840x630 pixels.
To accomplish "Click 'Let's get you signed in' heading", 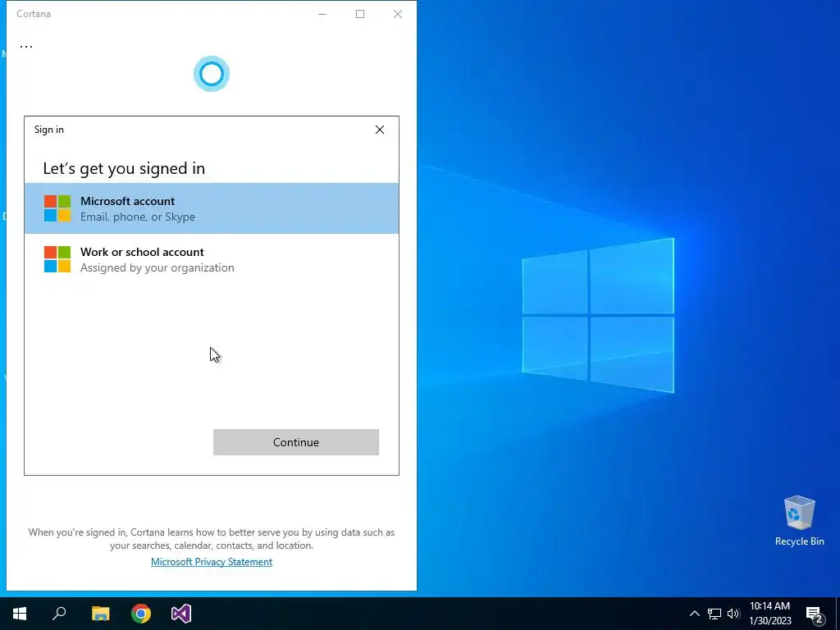I will click(x=124, y=168).
